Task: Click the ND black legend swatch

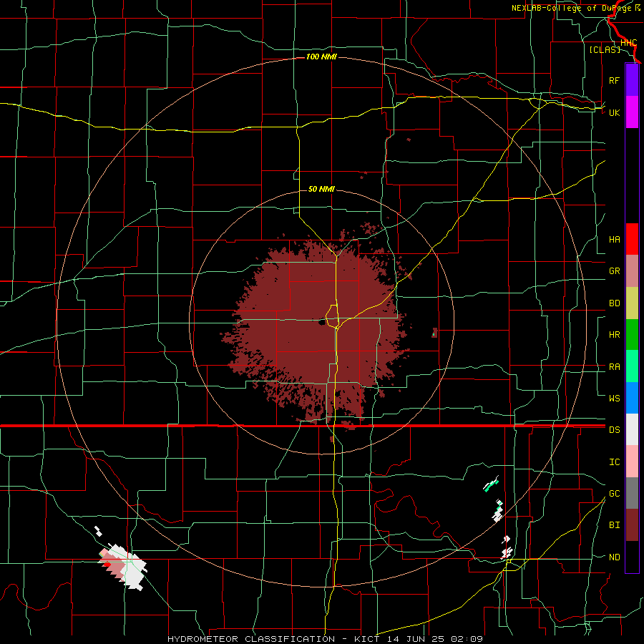Action: [632, 557]
